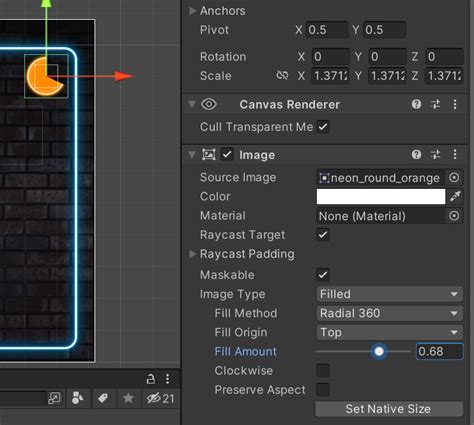
Task: Click the Canvas Renderer eye icon
Action: click(209, 104)
